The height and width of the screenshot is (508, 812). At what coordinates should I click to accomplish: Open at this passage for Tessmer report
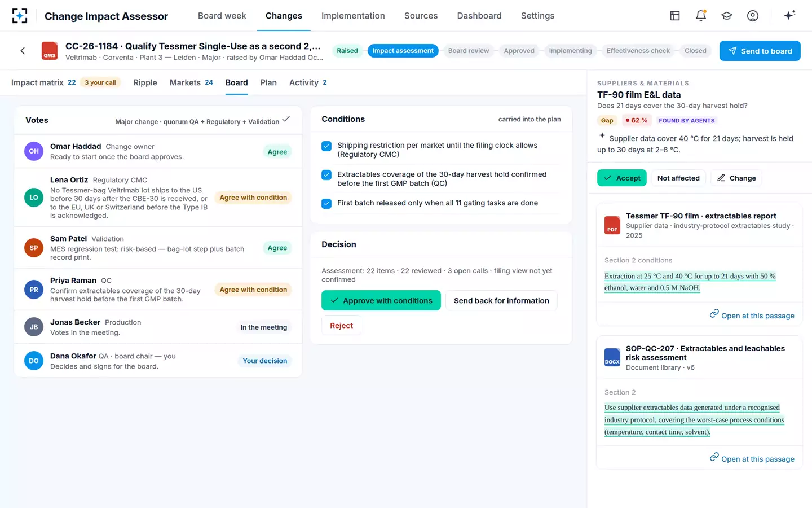tap(752, 315)
